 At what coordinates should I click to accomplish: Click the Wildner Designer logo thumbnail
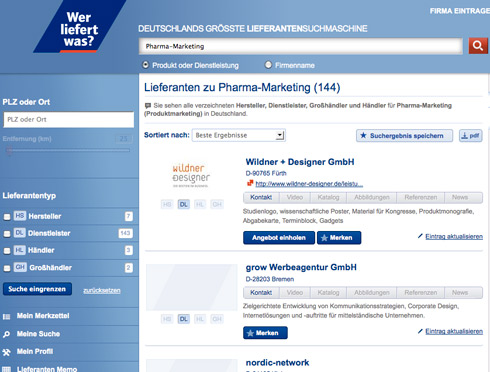pyautogui.click(x=191, y=175)
